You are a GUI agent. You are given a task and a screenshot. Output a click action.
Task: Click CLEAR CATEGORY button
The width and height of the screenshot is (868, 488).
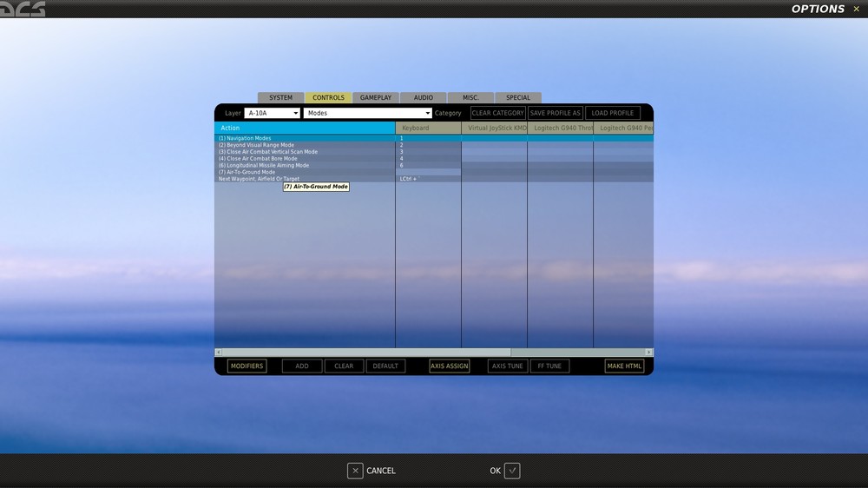(497, 113)
